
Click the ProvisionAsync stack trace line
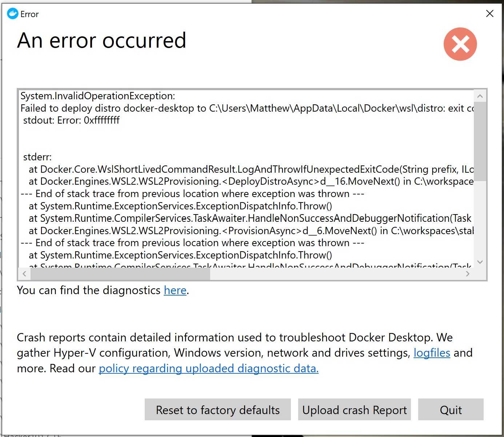[251, 231]
